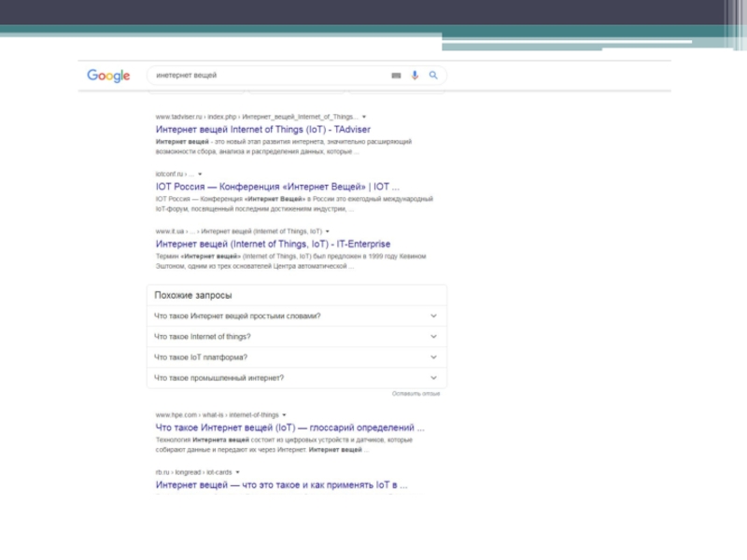
Task: Open dropdown arrow beside the iotconf.ru URL
Action: point(200,175)
